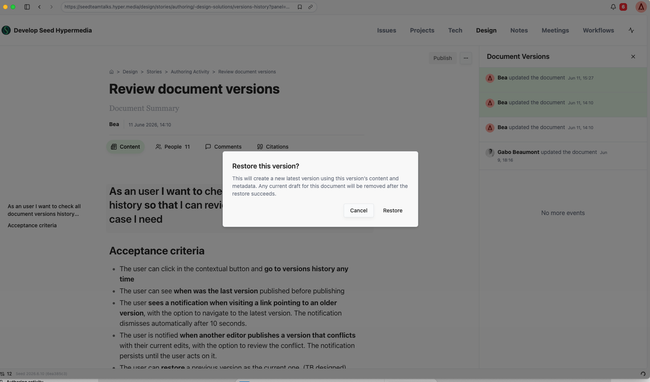Click the Document Summary placeholder field

coord(144,108)
